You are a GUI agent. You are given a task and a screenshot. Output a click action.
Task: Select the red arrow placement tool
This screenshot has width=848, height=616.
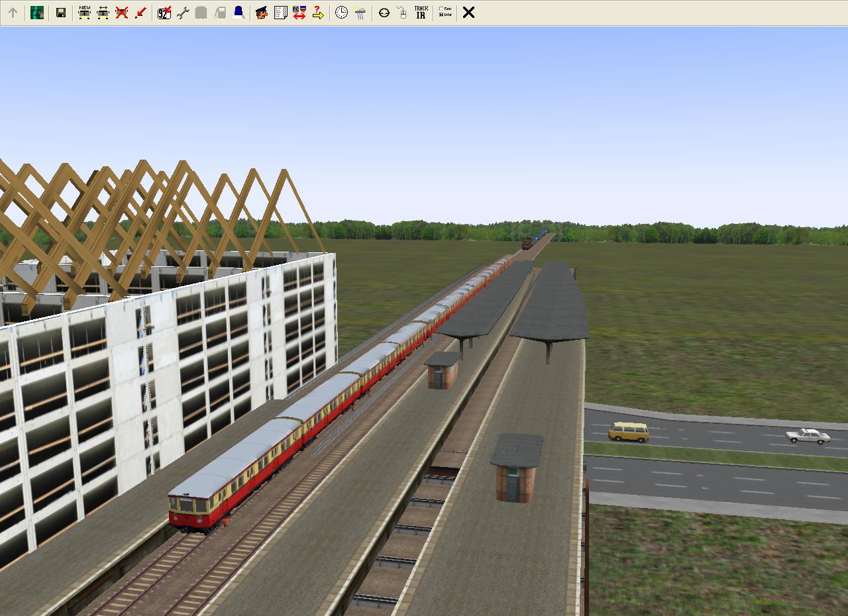(140, 13)
